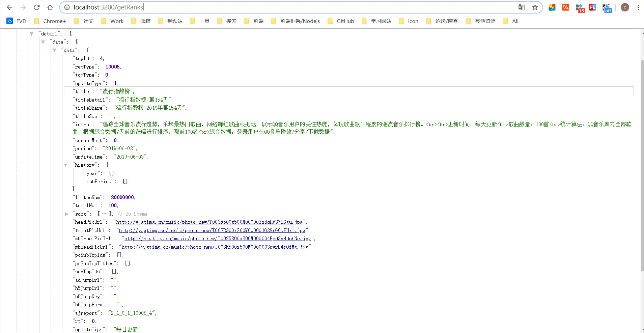The width and height of the screenshot is (644, 333).
Task: Open the mbFrontPicUrl image link
Action: tap(218, 239)
